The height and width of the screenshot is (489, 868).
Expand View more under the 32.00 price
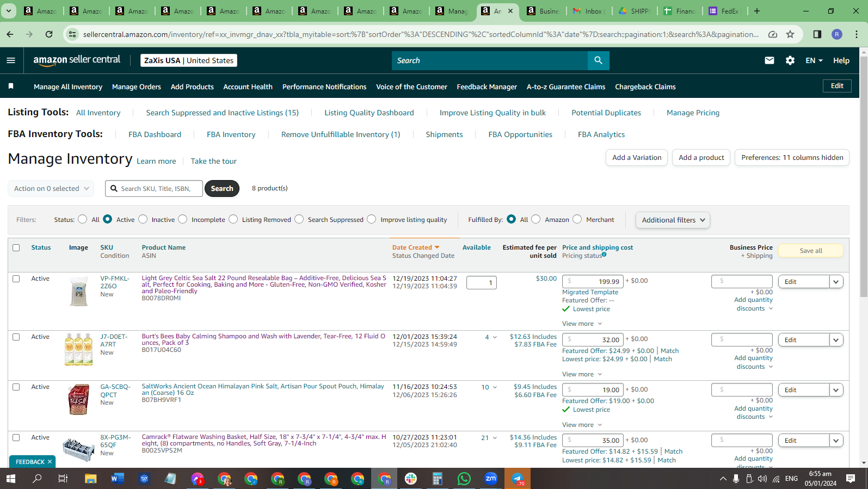pos(582,374)
